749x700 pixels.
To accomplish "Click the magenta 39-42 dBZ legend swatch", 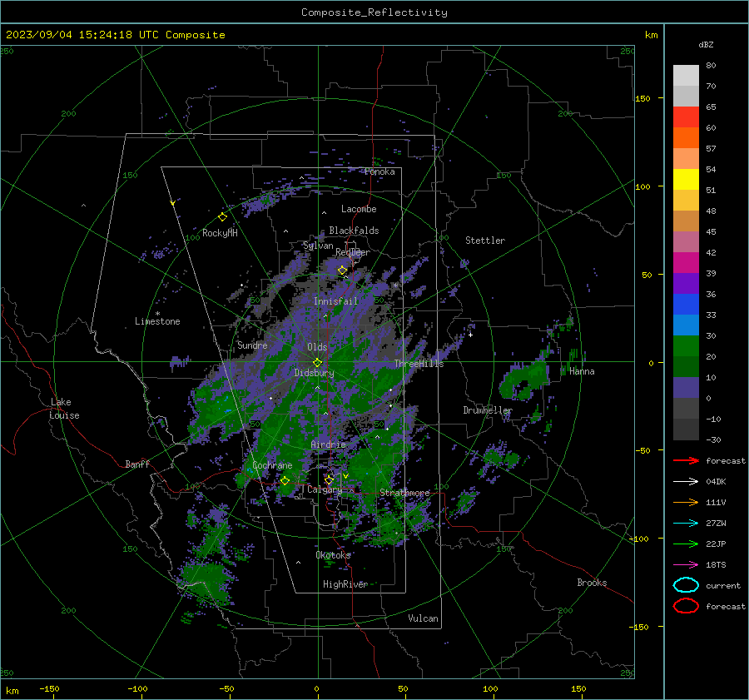I will click(686, 263).
